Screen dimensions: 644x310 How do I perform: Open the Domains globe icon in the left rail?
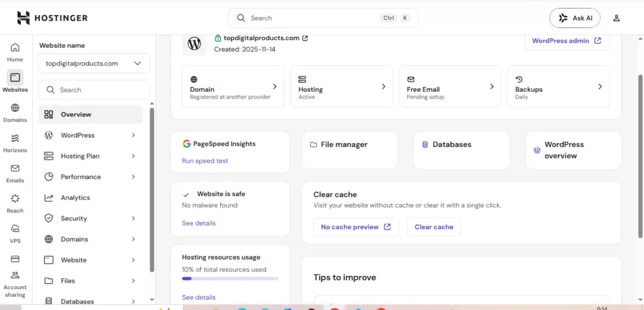click(x=15, y=108)
